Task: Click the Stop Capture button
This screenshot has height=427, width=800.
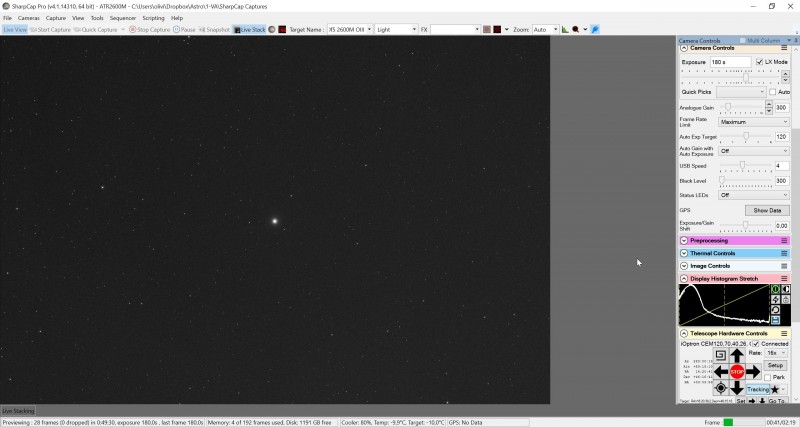Action: [x=149, y=30]
